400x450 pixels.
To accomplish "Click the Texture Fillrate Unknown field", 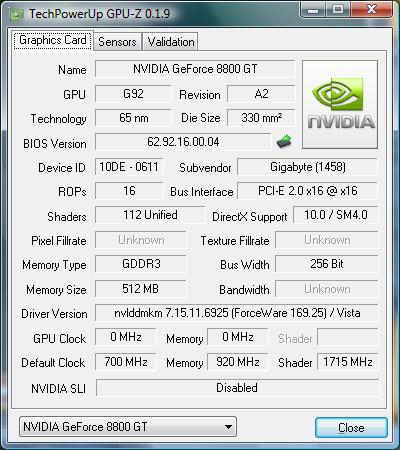I will pyautogui.click(x=327, y=240).
